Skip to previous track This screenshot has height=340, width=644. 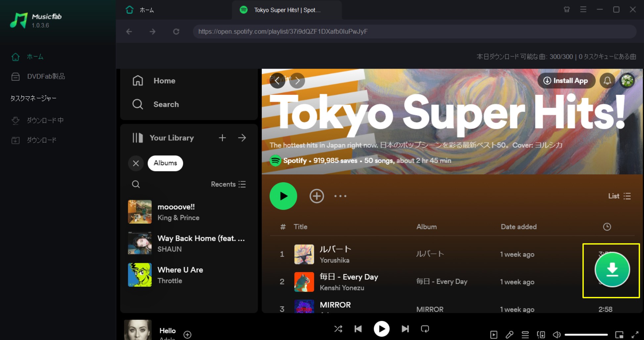pos(358,329)
